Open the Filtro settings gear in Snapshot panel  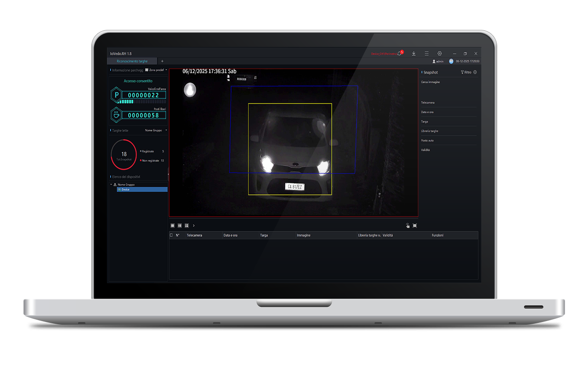[x=474, y=72]
